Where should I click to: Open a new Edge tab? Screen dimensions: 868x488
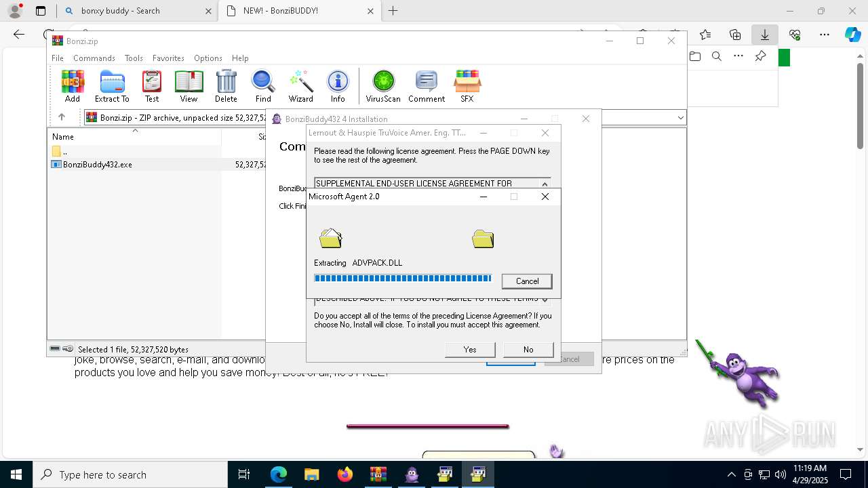393,11
